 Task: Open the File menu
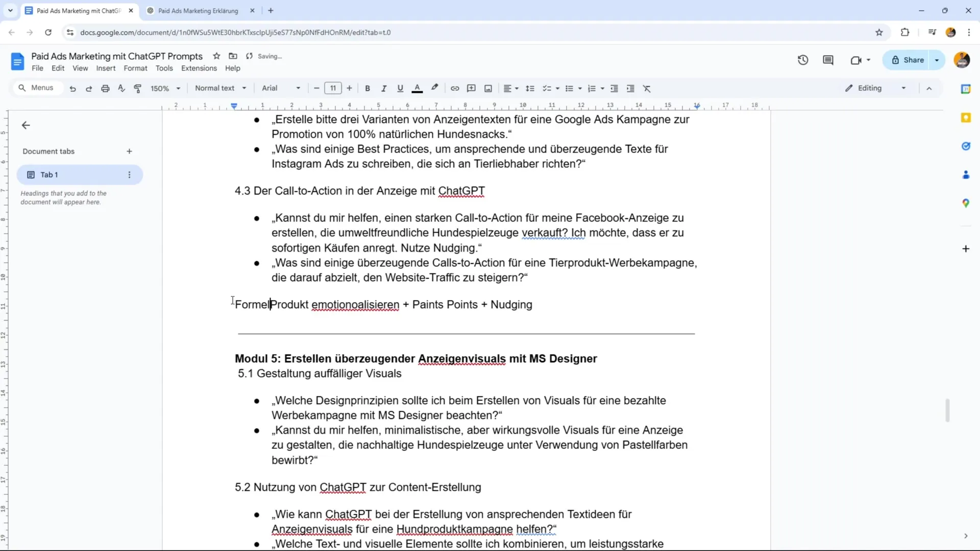(37, 68)
